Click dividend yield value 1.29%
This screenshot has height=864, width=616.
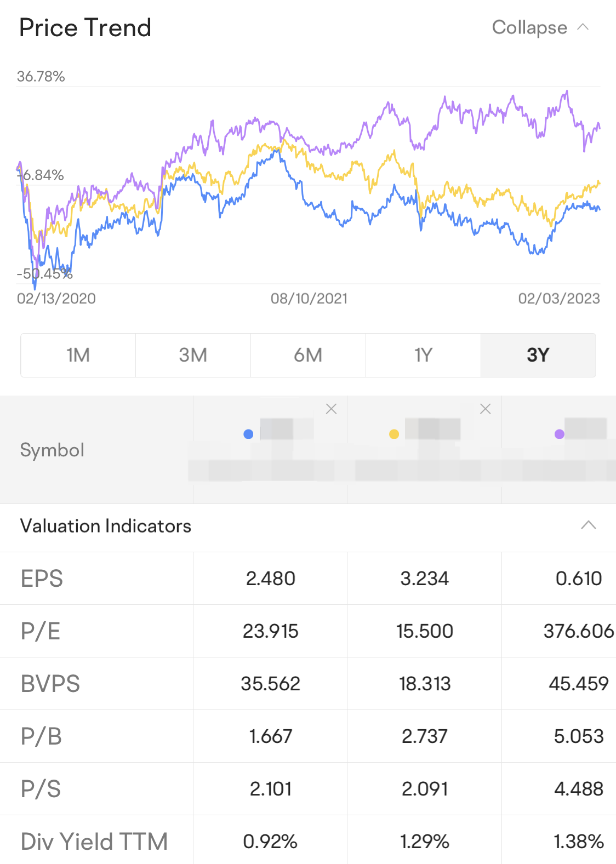tap(425, 842)
